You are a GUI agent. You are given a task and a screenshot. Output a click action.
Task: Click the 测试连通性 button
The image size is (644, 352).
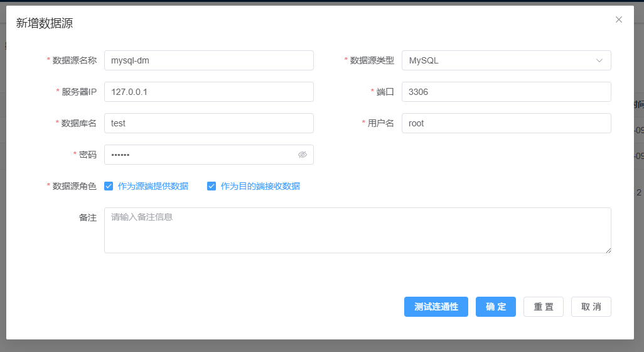[436, 307]
